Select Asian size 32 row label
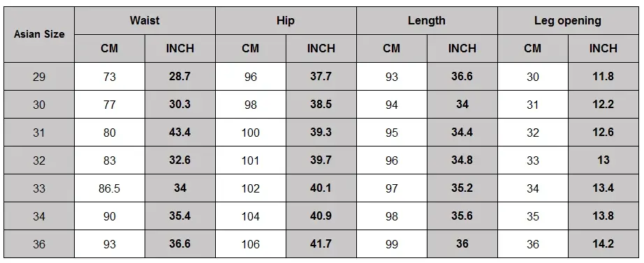 click(39, 160)
